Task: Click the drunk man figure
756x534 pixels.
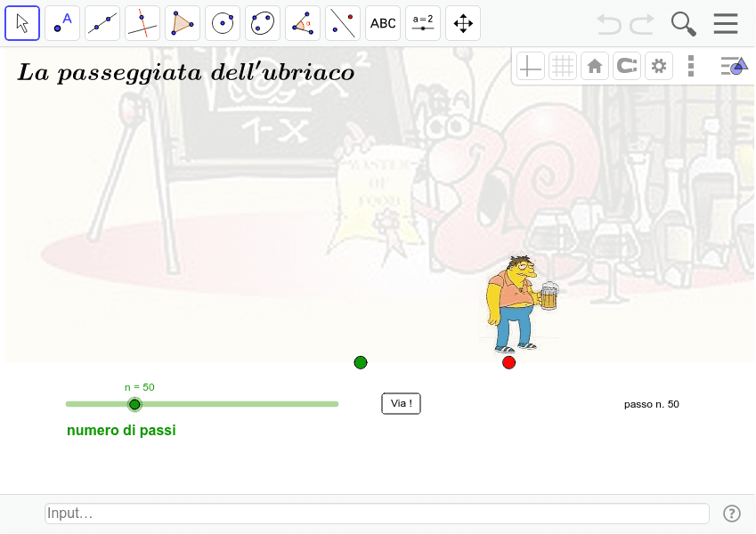Action: pos(522,303)
